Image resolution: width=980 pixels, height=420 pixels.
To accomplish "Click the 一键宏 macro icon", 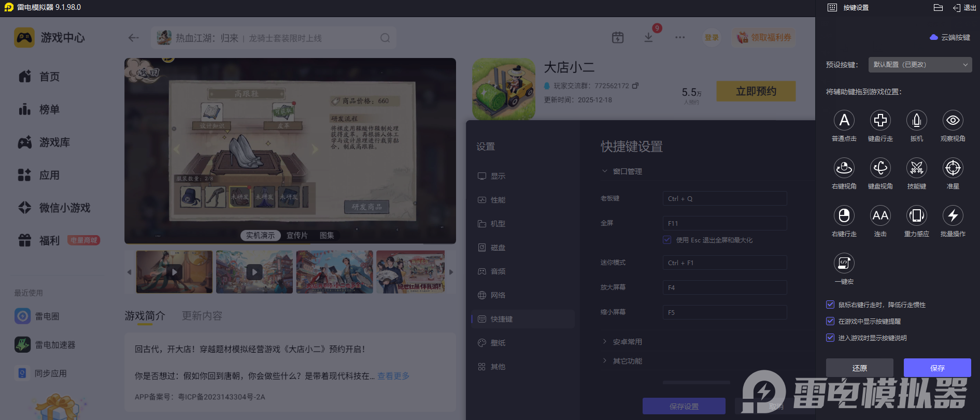I will (844, 264).
